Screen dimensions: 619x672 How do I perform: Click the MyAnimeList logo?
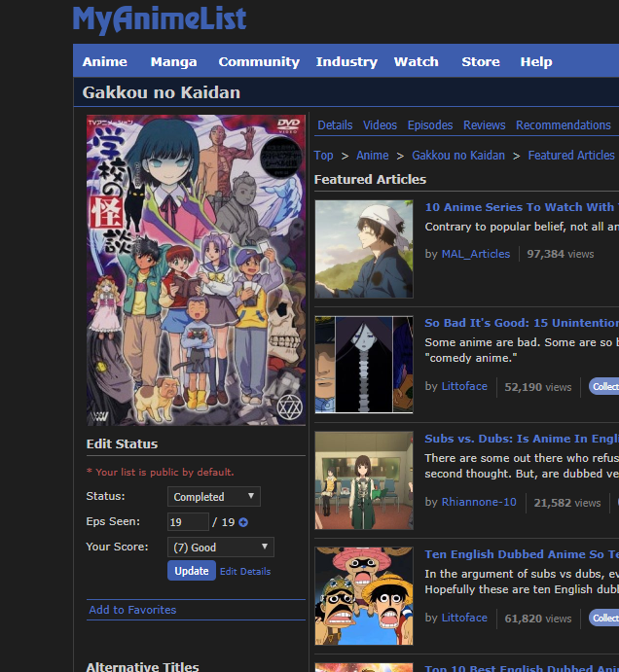click(x=160, y=18)
